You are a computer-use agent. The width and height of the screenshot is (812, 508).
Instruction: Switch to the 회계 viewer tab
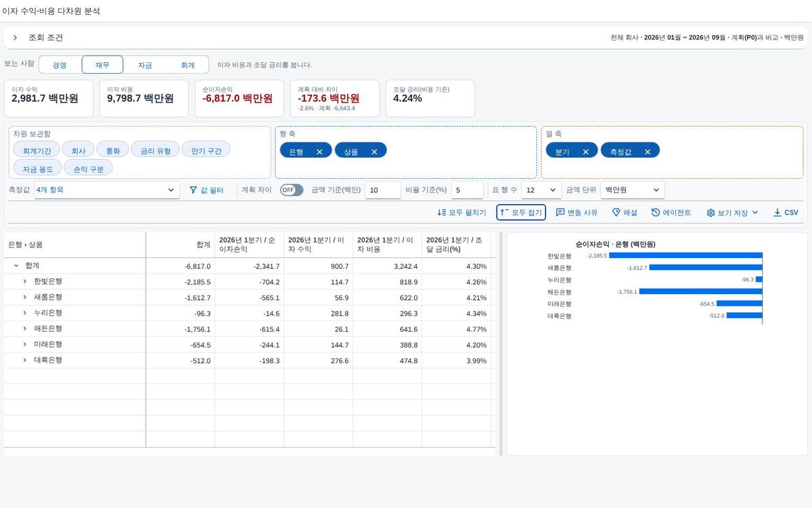click(x=187, y=65)
